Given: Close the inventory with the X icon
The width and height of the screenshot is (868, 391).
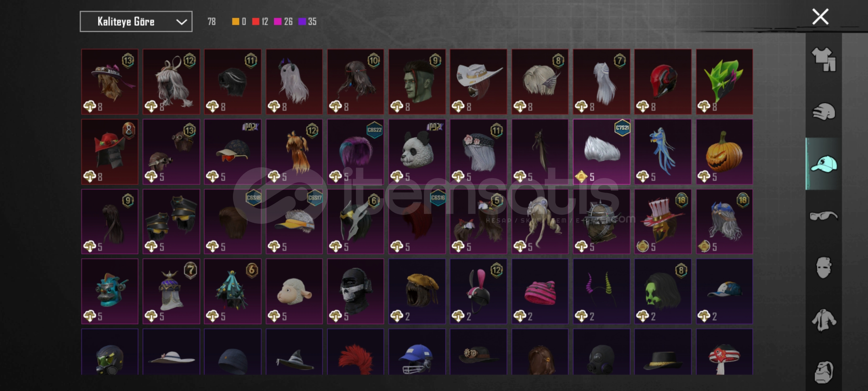Looking at the screenshot, I should (x=820, y=17).
